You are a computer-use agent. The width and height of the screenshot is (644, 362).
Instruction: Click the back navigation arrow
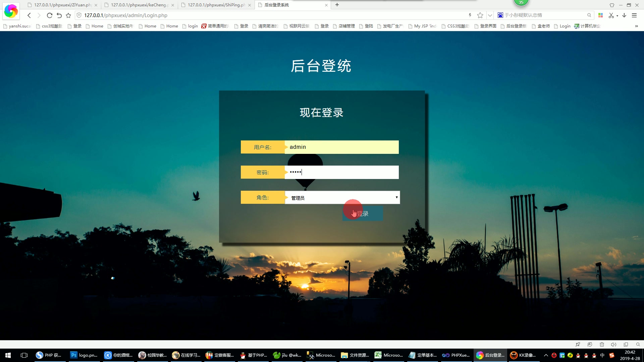pos(29,15)
